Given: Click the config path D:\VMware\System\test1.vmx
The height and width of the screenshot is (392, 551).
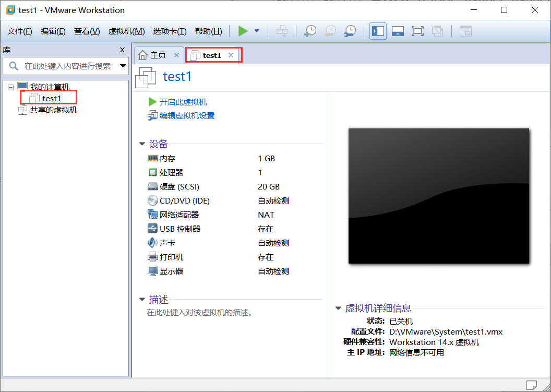Looking at the screenshot, I should (446, 331).
